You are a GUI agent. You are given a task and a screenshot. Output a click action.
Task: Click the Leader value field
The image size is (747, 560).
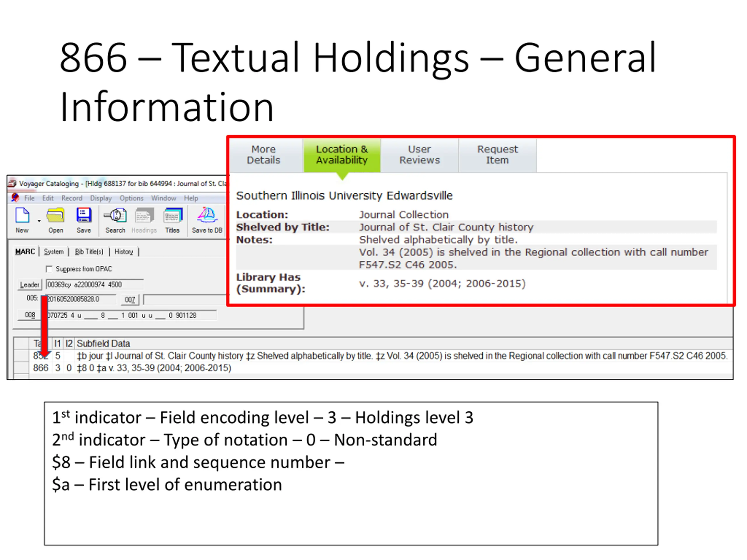click(95, 285)
